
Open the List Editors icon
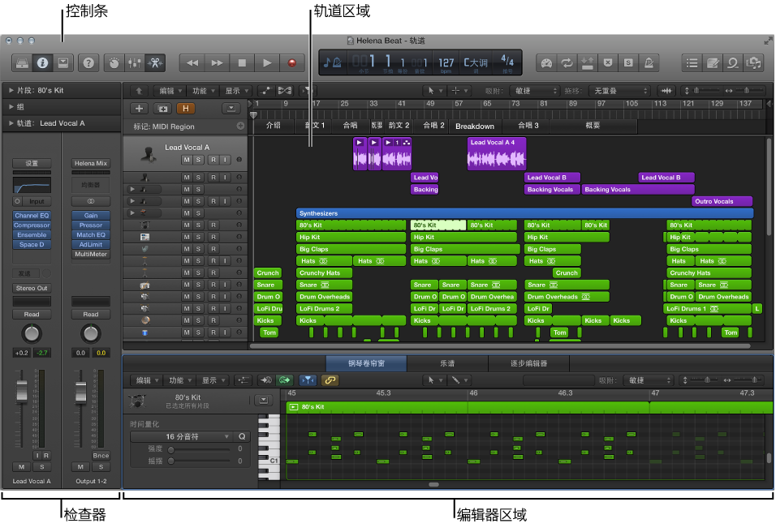point(692,62)
